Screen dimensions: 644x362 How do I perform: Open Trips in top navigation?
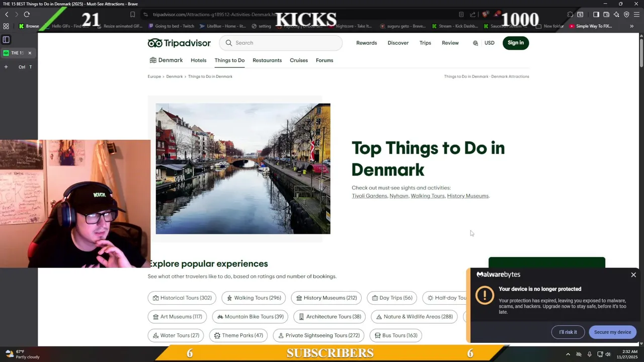pos(425,43)
